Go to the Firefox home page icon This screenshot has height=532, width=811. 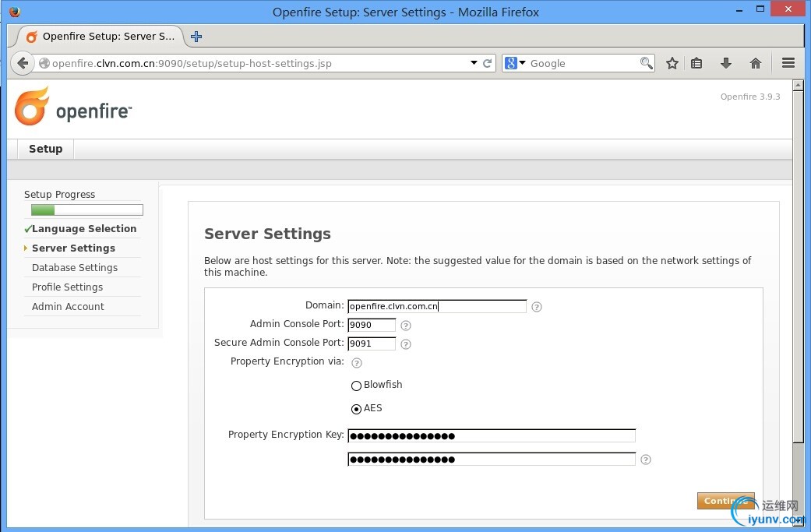[x=755, y=63]
